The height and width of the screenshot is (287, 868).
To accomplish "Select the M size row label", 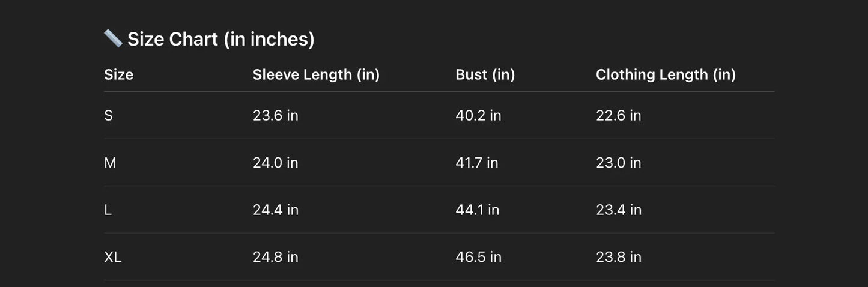I will 110,163.
